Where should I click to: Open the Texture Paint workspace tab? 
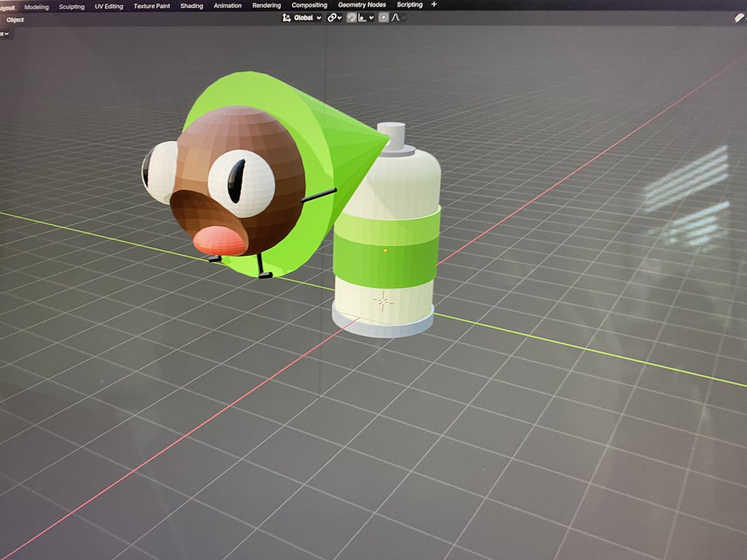click(152, 6)
